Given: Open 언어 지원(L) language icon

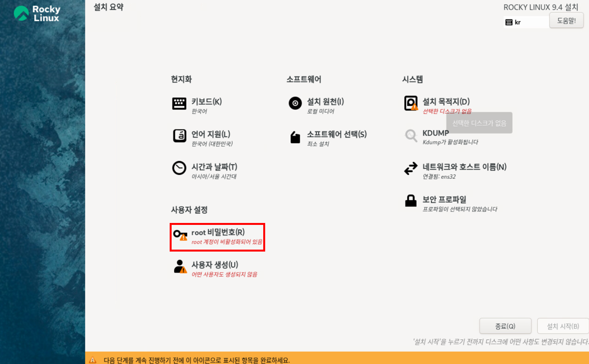Looking at the screenshot, I should point(179,136).
